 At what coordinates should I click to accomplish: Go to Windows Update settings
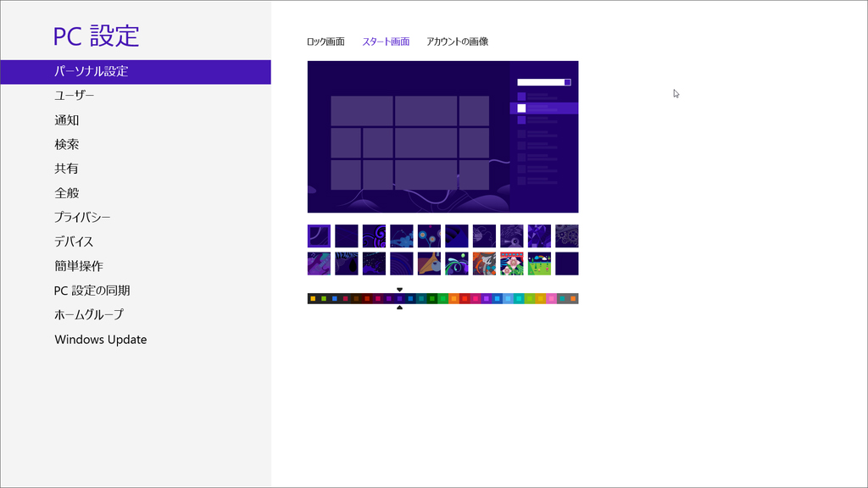click(x=99, y=339)
